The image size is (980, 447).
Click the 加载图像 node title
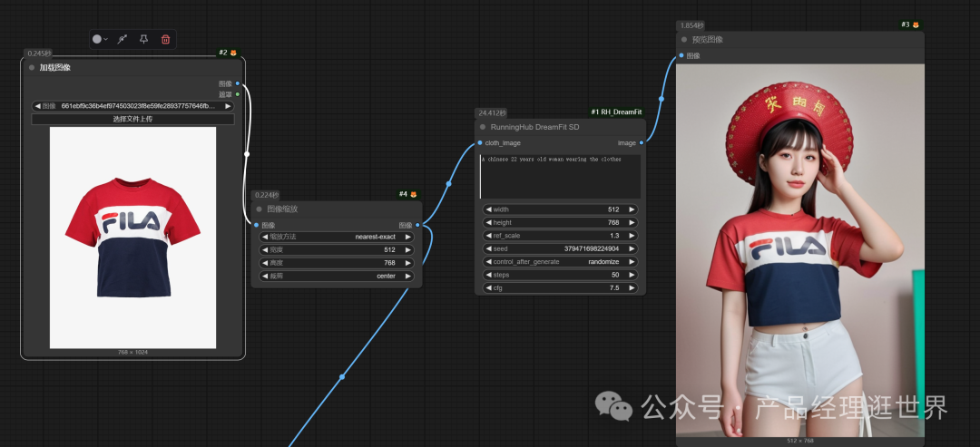click(x=55, y=67)
